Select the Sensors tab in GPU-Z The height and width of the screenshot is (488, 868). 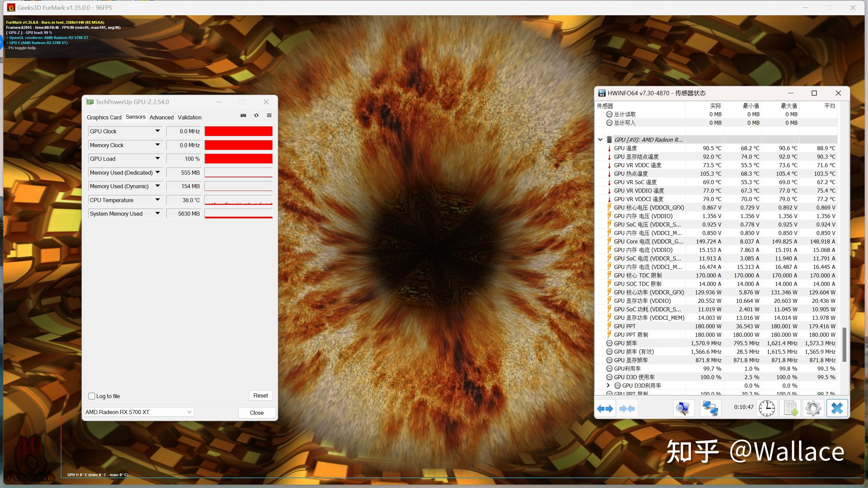(x=134, y=117)
